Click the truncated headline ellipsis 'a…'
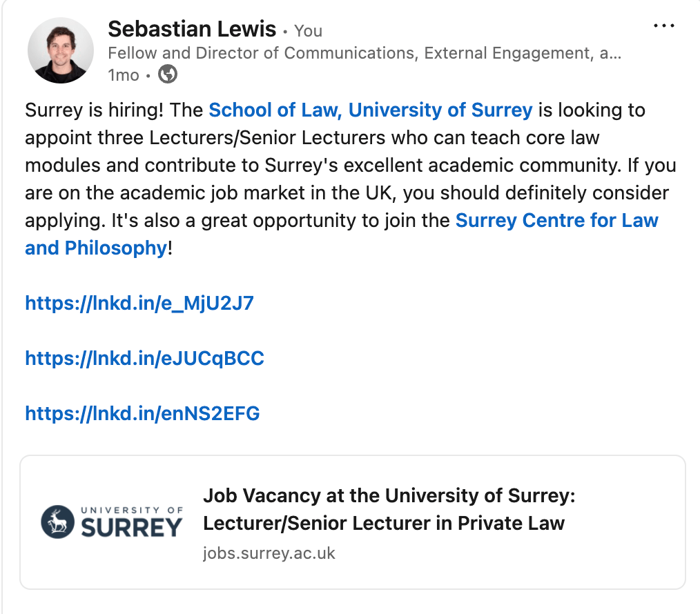This screenshot has height=614, width=700. (610, 53)
